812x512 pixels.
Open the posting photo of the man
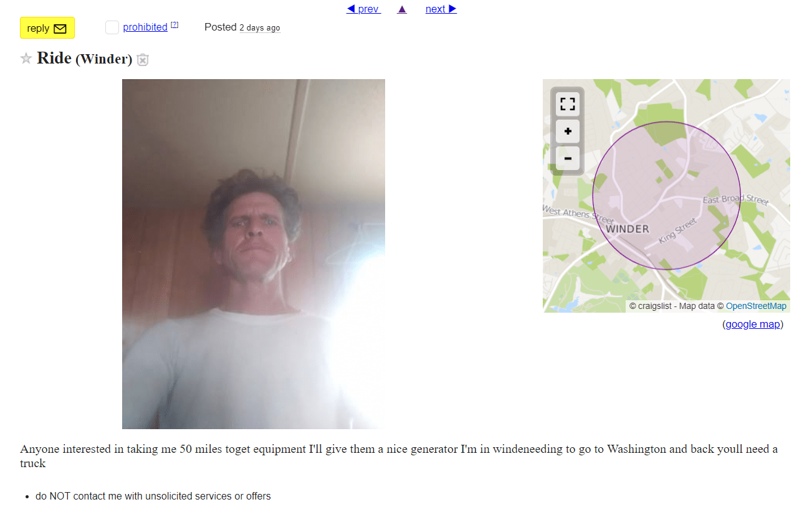pyautogui.click(x=254, y=254)
